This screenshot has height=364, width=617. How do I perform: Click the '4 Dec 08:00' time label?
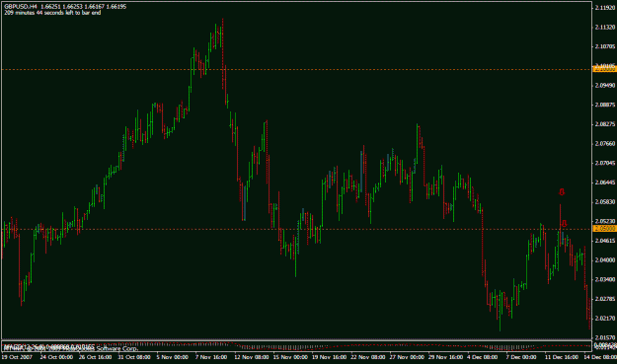pos(483,357)
